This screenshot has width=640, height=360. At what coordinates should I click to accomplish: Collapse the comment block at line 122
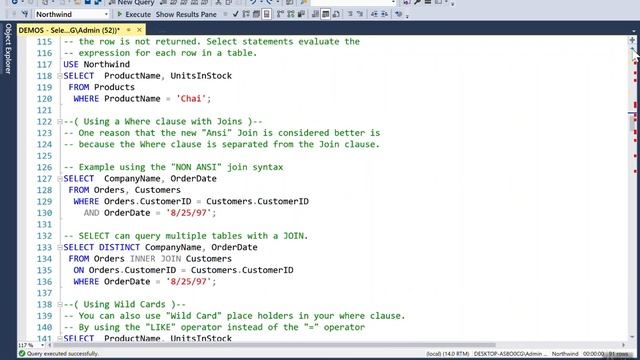click(x=60, y=122)
